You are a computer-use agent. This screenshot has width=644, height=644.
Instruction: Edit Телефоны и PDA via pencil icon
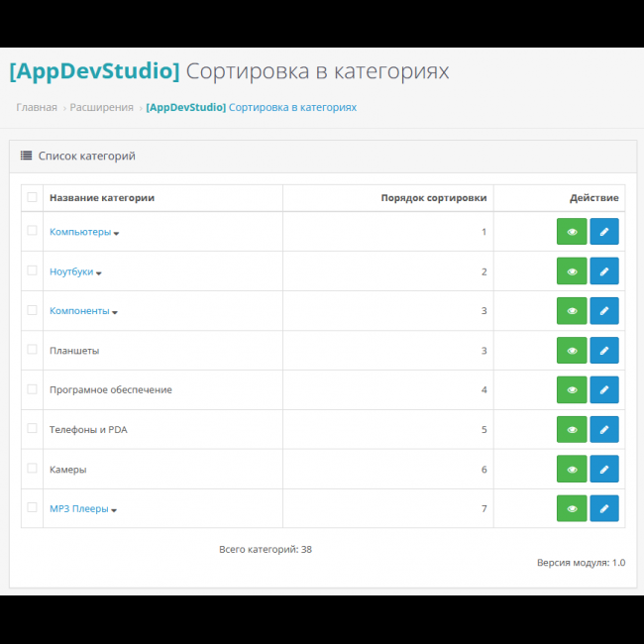point(604,430)
